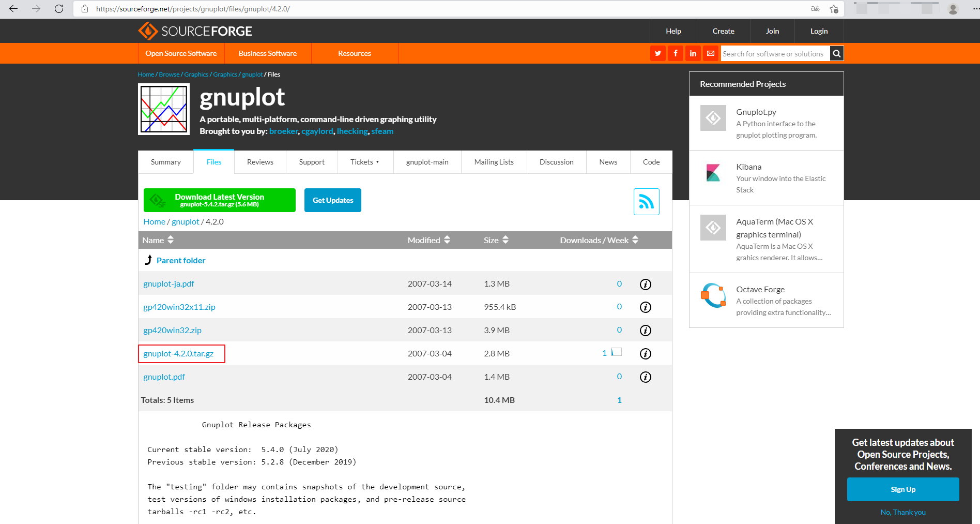Open the read-aloud translate icon in address bar
This screenshot has height=524, width=980.
tap(815, 9)
